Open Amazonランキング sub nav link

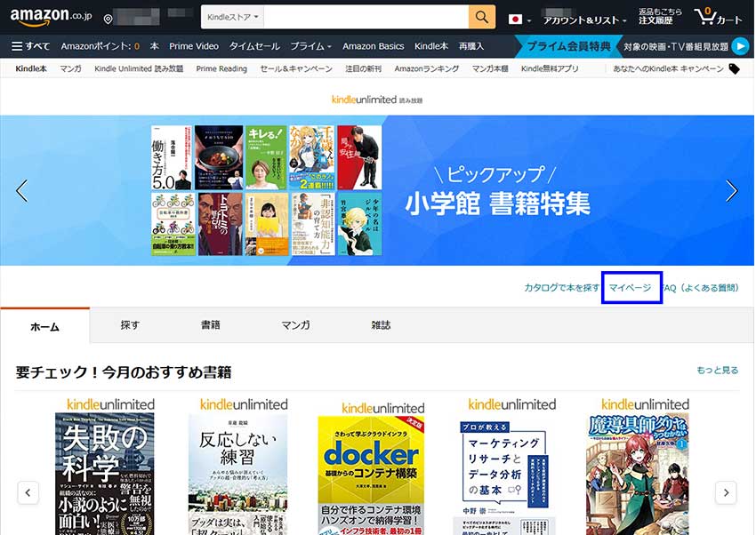coord(427,68)
